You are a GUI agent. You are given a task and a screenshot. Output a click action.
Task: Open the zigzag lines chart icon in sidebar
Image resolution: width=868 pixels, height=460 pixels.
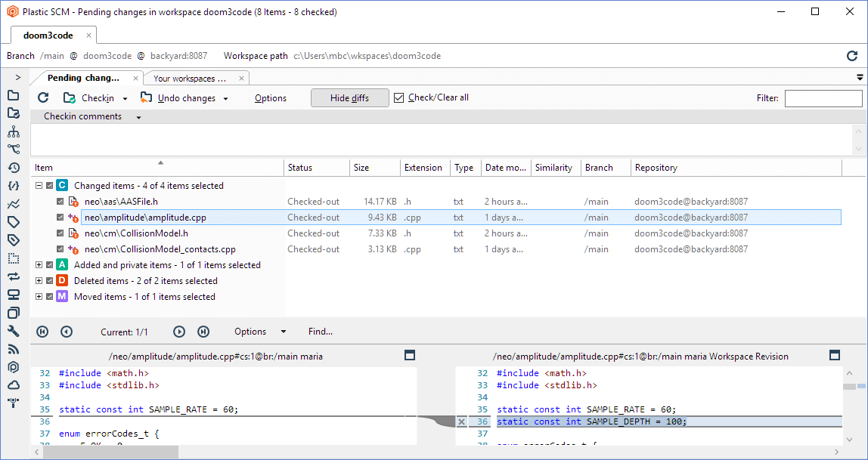pos(14,204)
